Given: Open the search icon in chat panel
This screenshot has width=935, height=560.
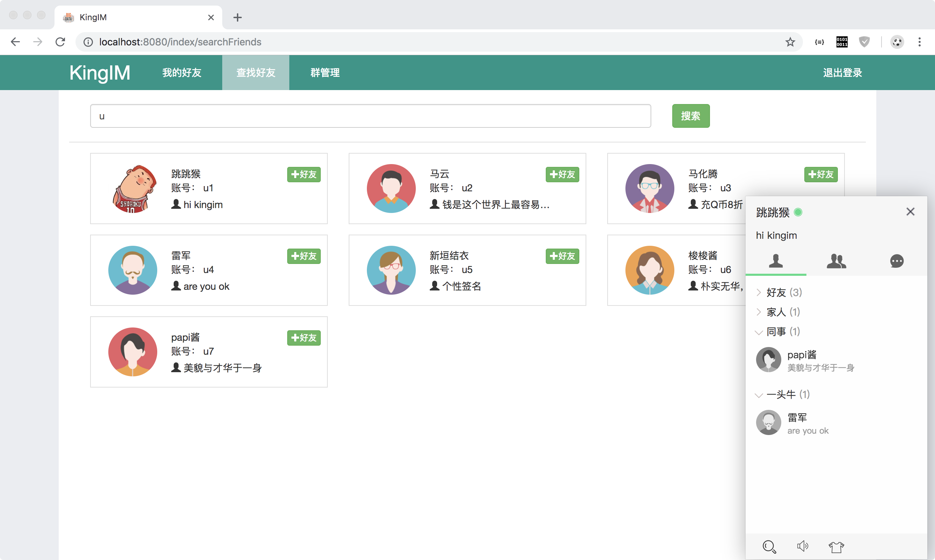Looking at the screenshot, I should click(x=769, y=546).
